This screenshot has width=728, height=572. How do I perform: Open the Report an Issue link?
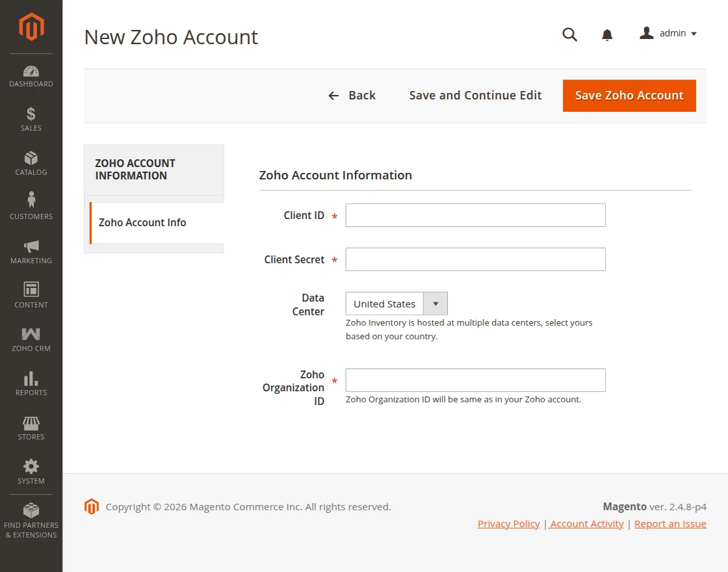click(x=670, y=524)
